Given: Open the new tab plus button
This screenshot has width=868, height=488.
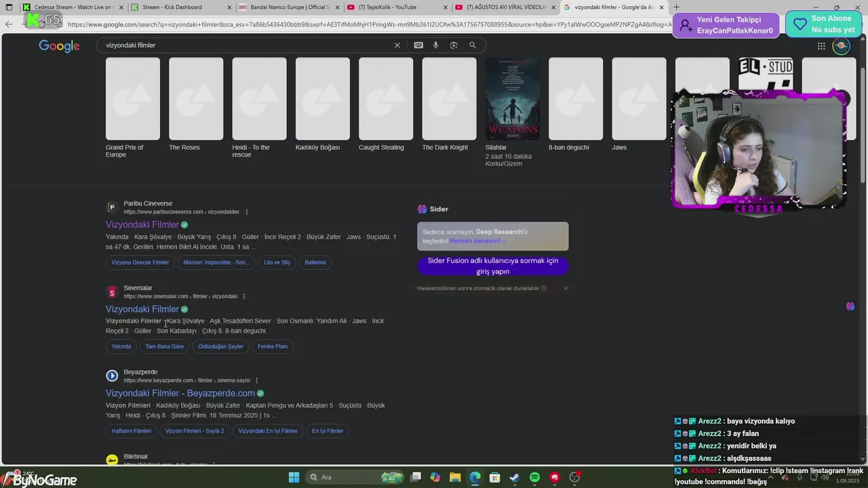Looking at the screenshot, I should pos(676,7).
